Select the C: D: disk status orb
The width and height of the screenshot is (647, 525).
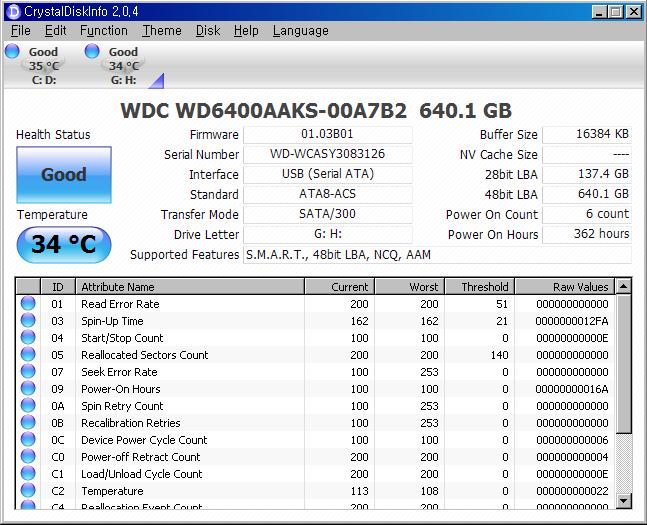[x=12, y=51]
